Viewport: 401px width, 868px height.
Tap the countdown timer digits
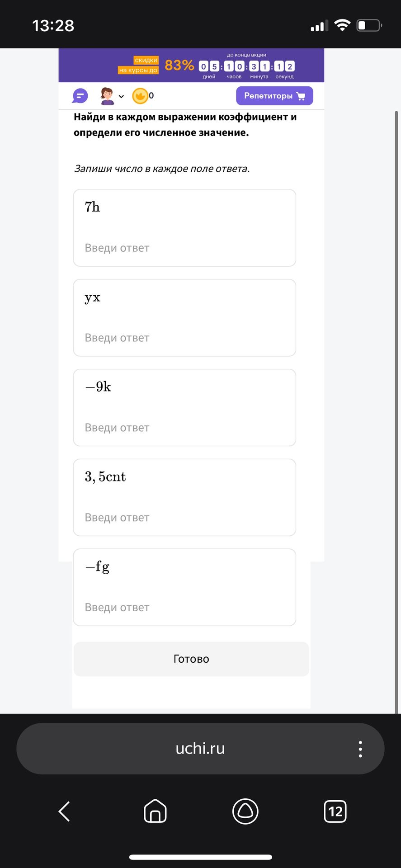click(x=247, y=66)
